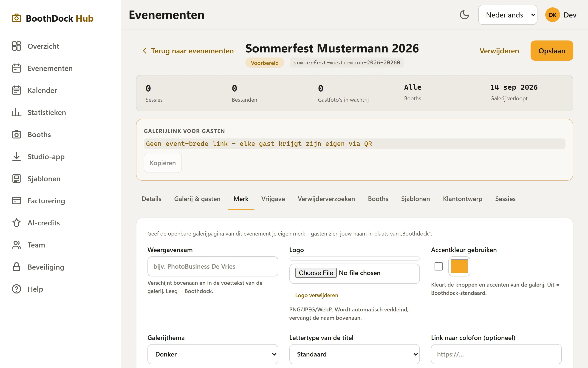Click the Kalender icon in sidebar
Image resolution: width=588 pixels, height=368 pixels.
tap(17, 90)
